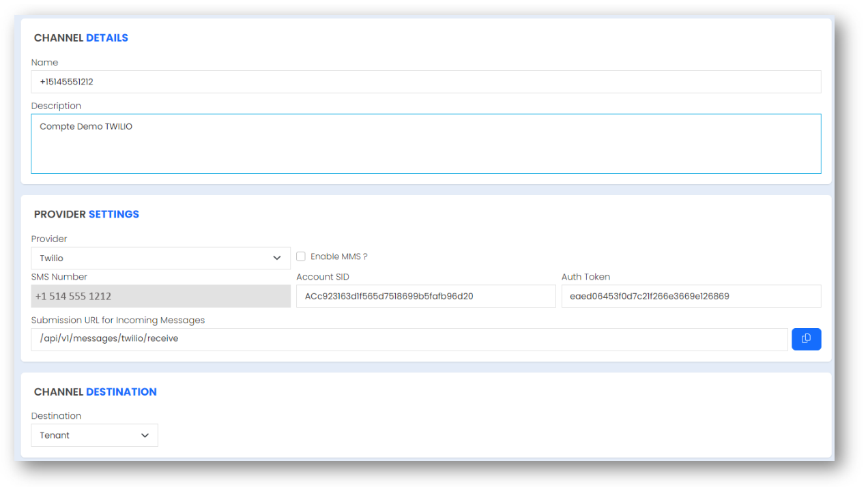The height and width of the screenshot is (489, 868).
Task: Select the greyed SMS Number field
Action: point(161,296)
